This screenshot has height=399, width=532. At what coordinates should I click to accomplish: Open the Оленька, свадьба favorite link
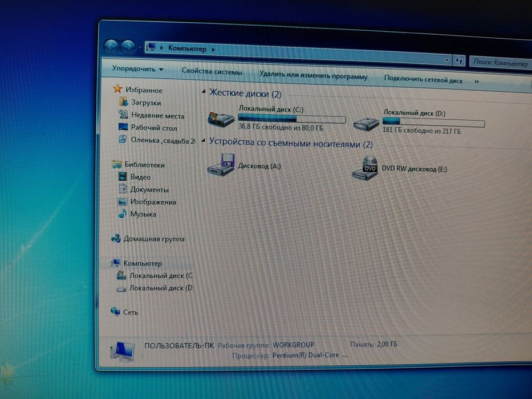click(x=163, y=140)
